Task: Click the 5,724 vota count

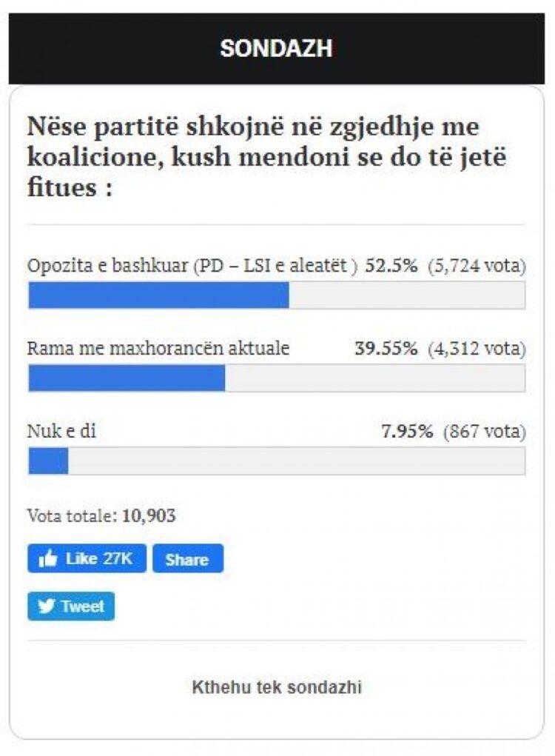Action: [x=477, y=266]
